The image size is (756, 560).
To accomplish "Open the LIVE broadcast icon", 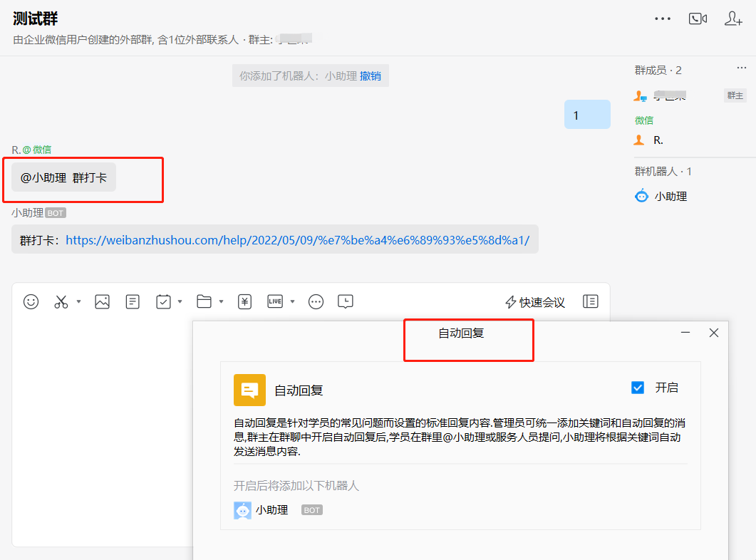I will 275,302.
